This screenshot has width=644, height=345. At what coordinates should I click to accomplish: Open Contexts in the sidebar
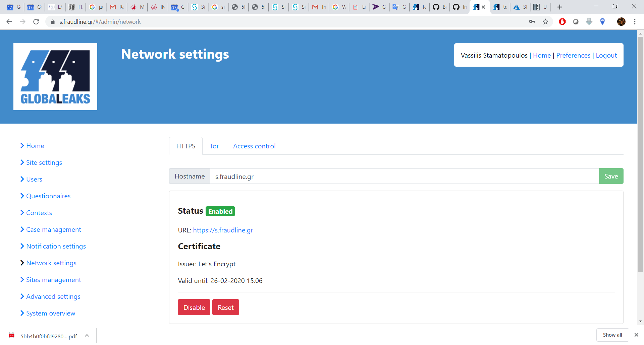[39, 213]
